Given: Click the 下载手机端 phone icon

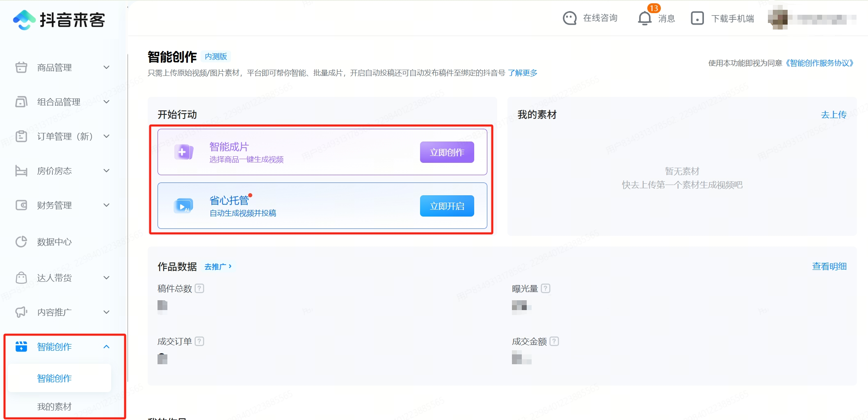Looking at the screenshot, I should tap(697, 18).
